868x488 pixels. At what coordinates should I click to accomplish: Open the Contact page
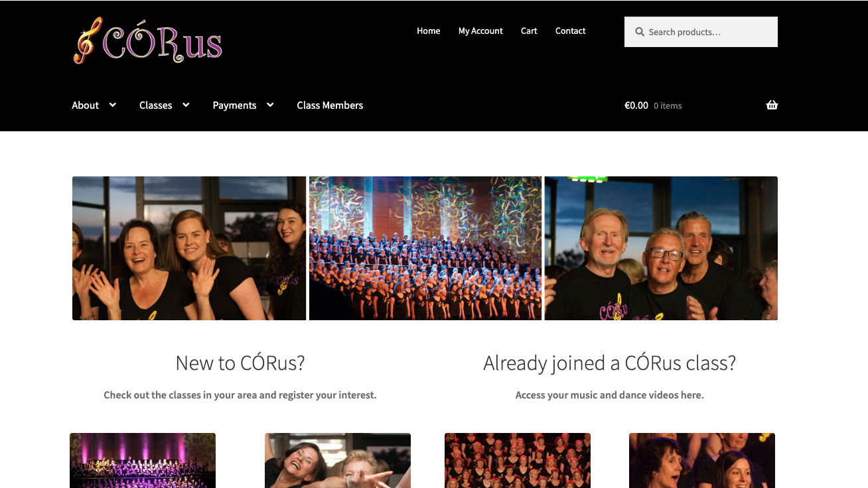[x=570, y=31]
